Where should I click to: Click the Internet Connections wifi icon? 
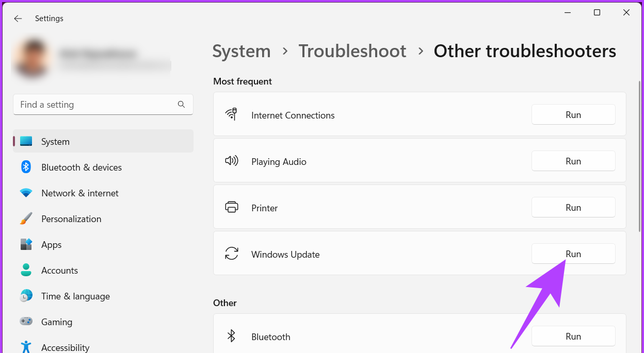(231, 114)
